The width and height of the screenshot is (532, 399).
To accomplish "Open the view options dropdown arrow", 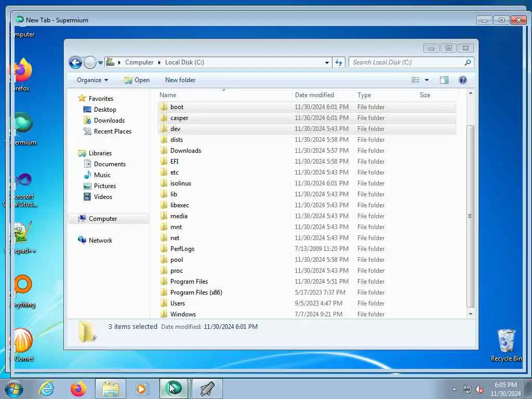I will 427,80.
